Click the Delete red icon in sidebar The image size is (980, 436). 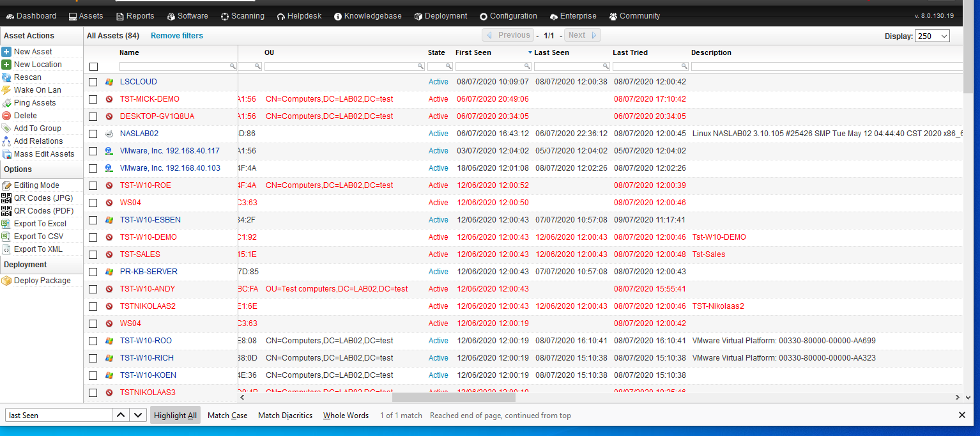click(x=6, y=116)
